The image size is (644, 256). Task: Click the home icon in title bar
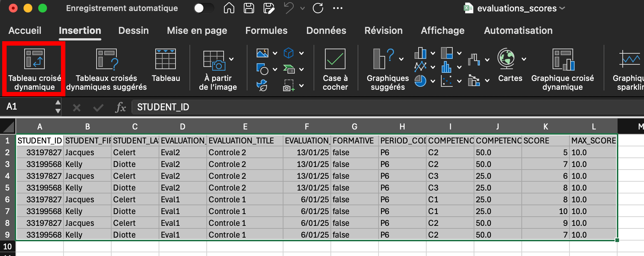click(229, 8)
